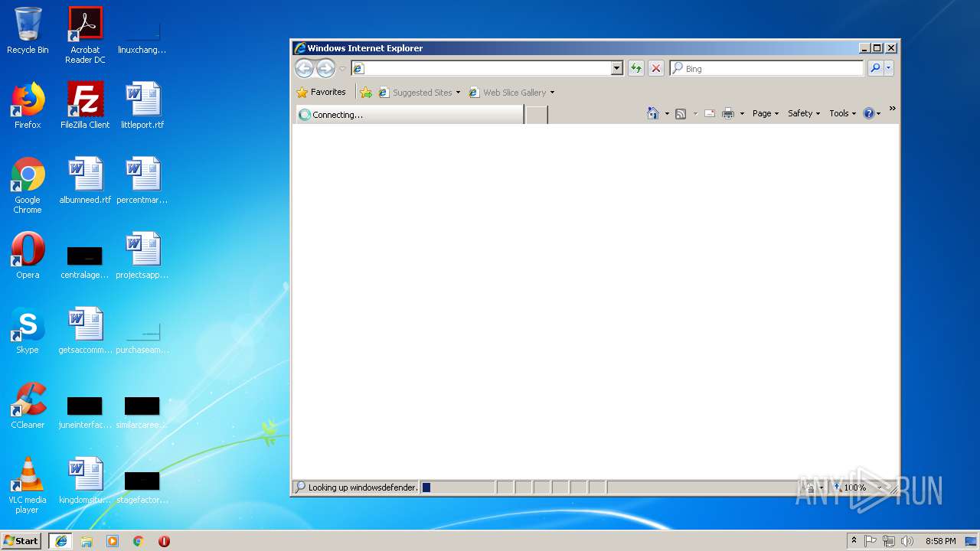Select the CCleaner desktop shortcut

pos(28,406)
